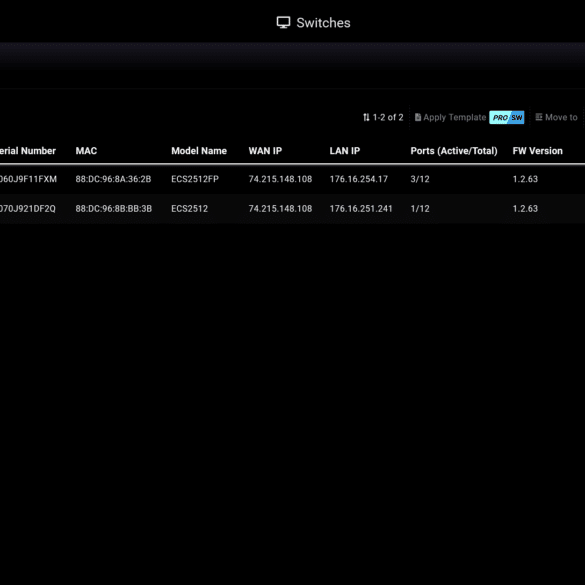Image resolution: width=585 pixels, height=585 pixels.
Task: Click ports value 3/12
Action: coord(420,179)
